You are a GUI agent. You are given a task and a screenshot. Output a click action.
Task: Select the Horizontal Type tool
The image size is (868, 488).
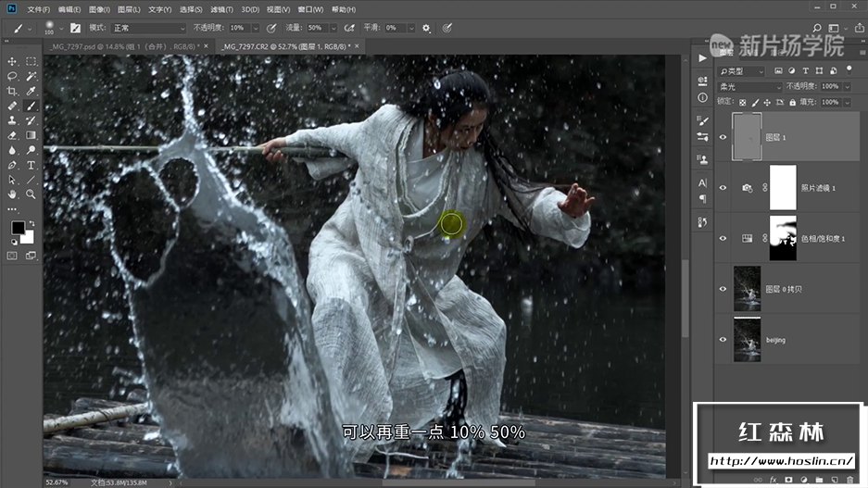(x=31, y=165)
